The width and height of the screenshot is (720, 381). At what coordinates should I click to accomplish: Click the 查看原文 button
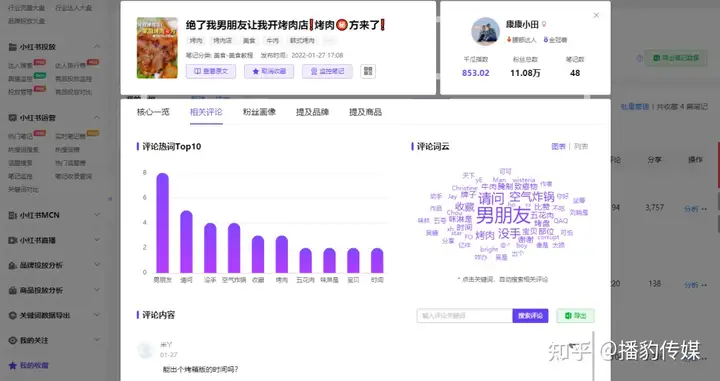tap(211, 71)
